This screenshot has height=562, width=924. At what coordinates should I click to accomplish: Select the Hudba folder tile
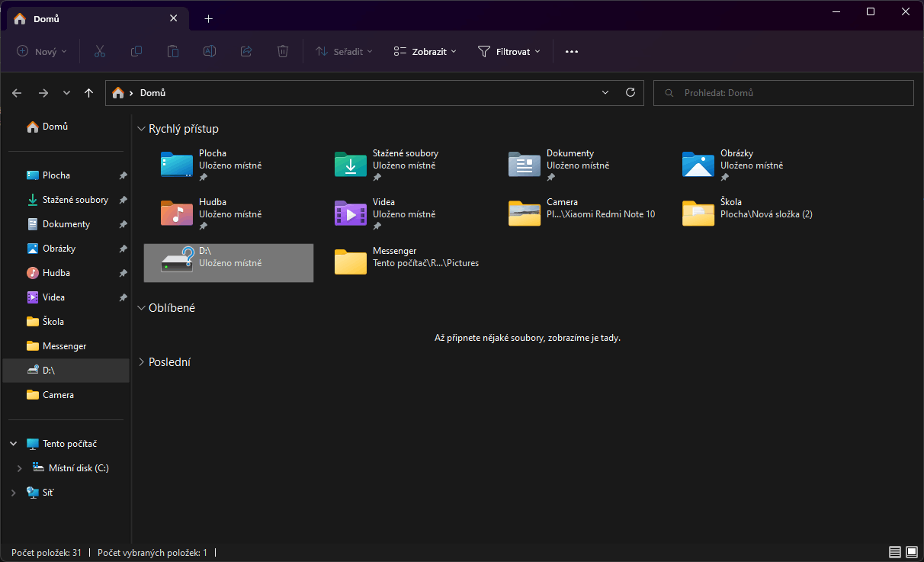(x=228, y=214)
